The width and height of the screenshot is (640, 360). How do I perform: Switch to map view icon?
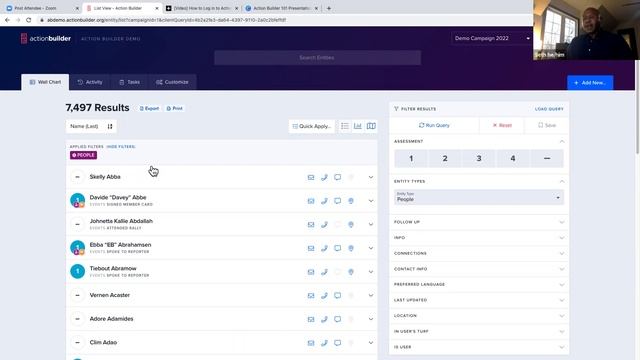[371, 126]
